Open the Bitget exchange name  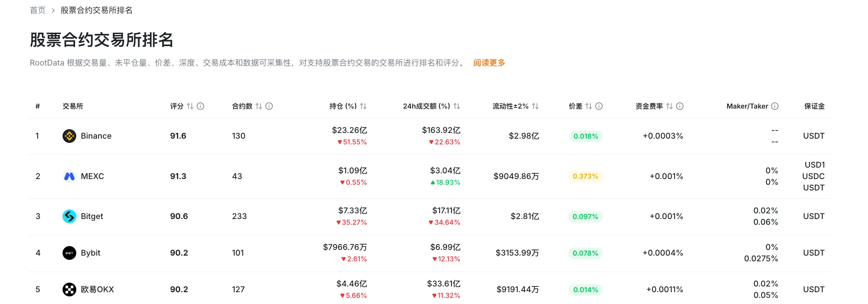pos(92,216)
